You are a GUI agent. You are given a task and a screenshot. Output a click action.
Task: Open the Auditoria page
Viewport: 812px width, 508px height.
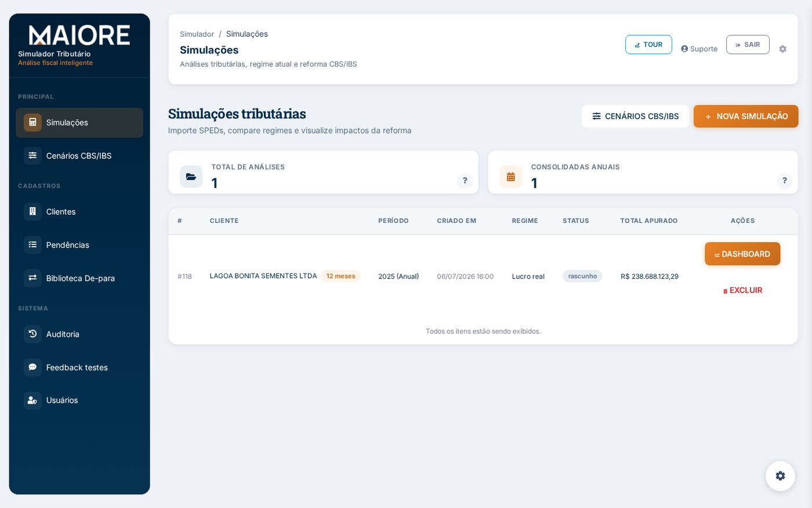[79, 334]
